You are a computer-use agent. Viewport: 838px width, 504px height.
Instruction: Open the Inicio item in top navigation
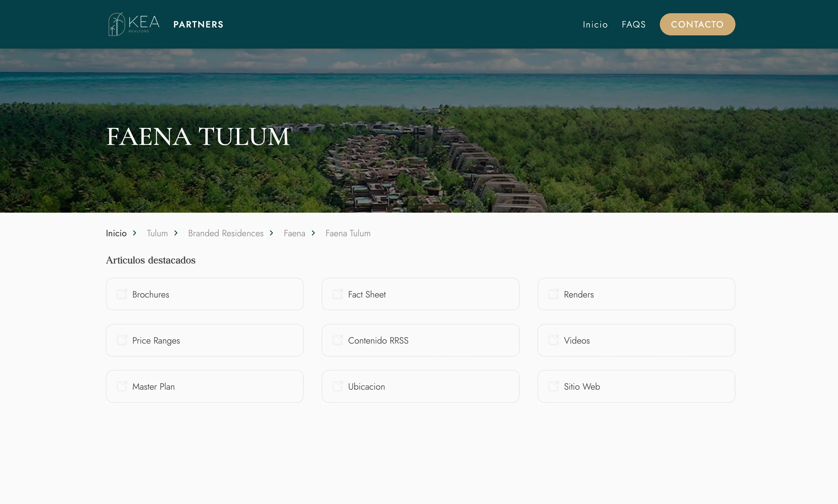tap(595, 24)
